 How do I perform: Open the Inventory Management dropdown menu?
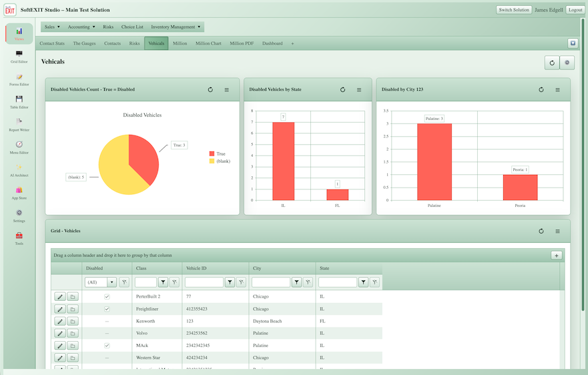click(176, 27)
